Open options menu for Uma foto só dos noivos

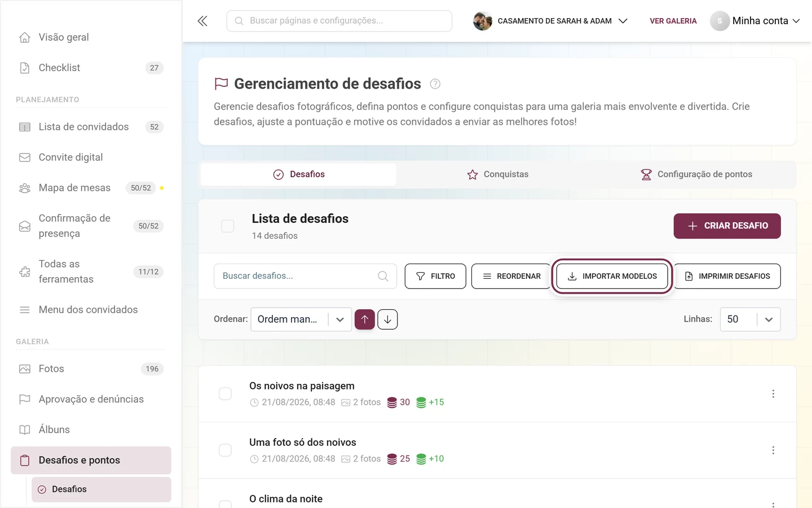click(773, 450)
